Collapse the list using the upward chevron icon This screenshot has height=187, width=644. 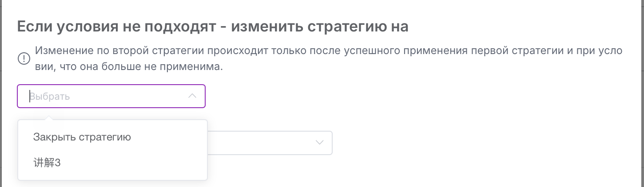(x=192, y=96)
